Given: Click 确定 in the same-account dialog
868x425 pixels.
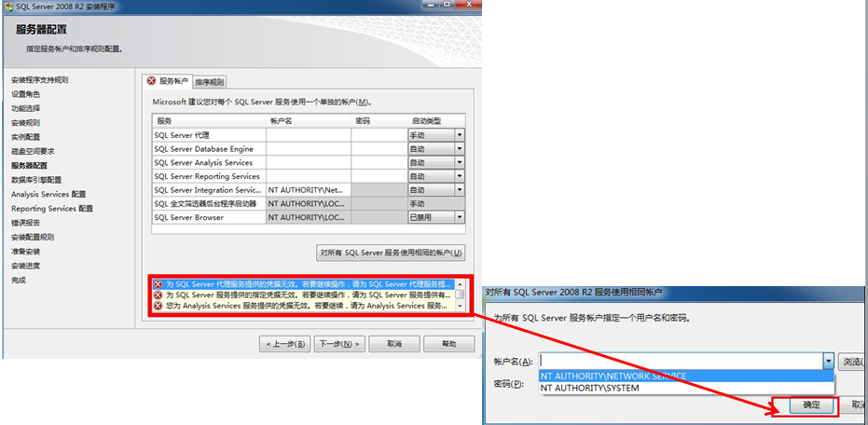Looking at the screenshot, I should click(811, 405).
